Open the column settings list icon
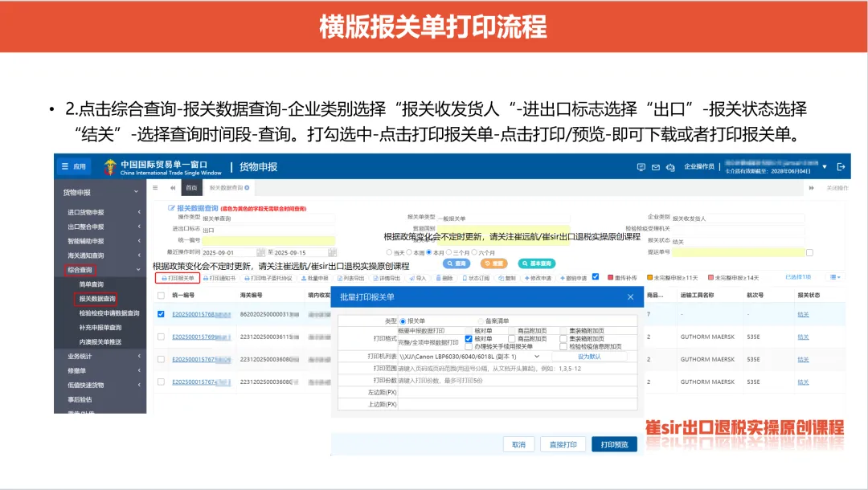 click(835, 277)
